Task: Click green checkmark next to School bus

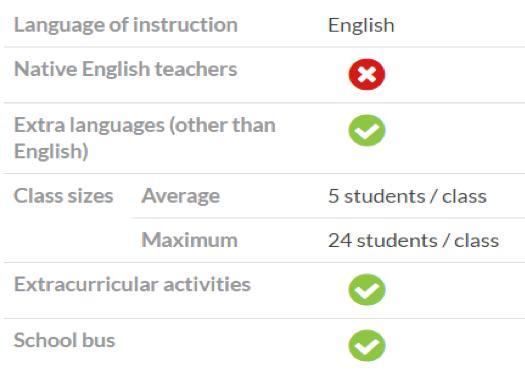Action: point(367,346)
